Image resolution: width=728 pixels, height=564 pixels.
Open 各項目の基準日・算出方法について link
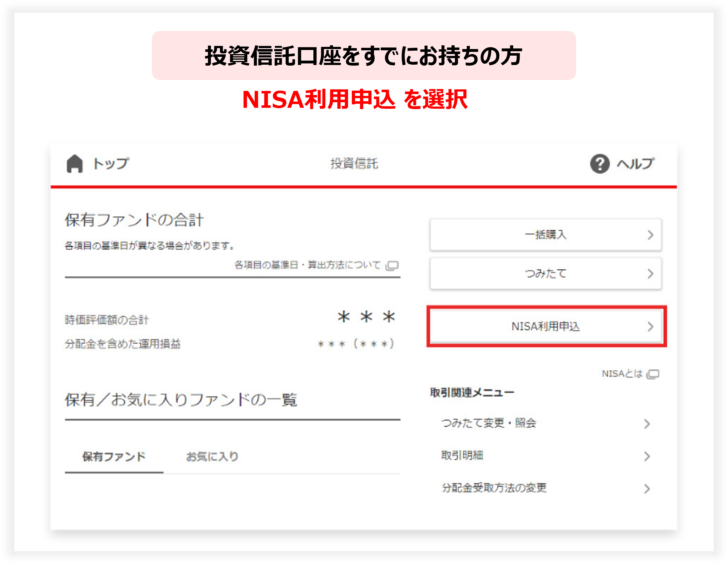[307, 265]
